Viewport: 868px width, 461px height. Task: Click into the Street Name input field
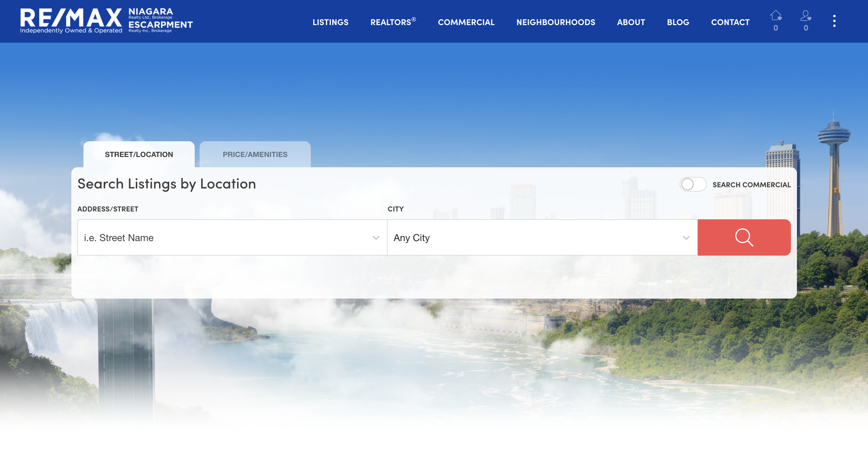tap(232, 237)
